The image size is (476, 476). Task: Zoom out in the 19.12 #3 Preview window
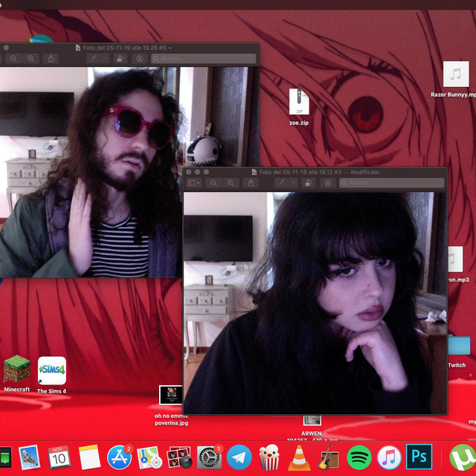[x=213, y=183]
